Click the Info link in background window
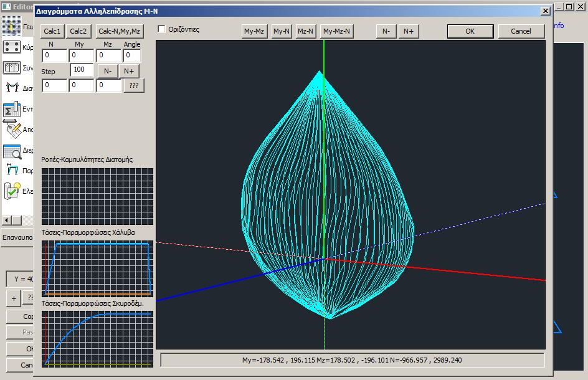The image size is (588, 380). click(559, 26)
